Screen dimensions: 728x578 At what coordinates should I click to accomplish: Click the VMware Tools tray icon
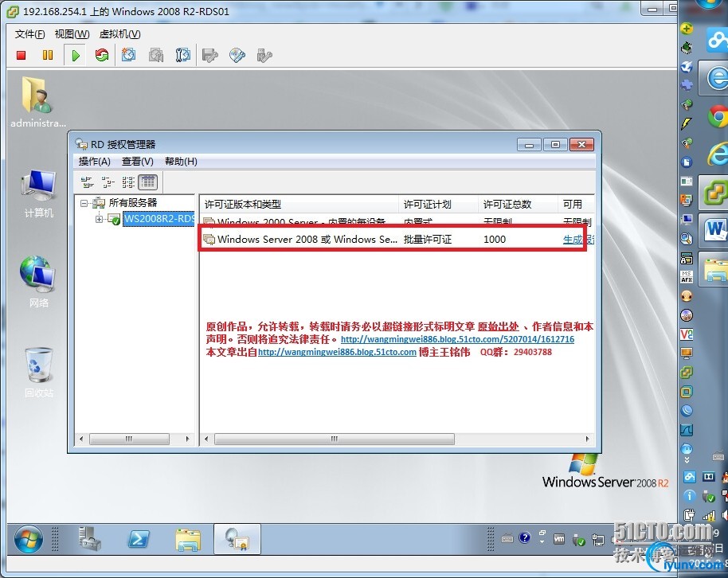(559, 539)
